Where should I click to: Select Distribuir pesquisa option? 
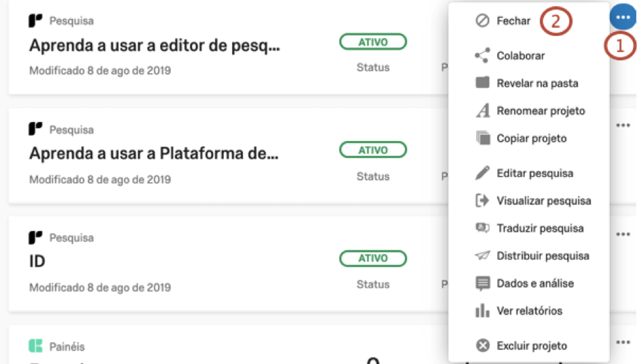543,256
